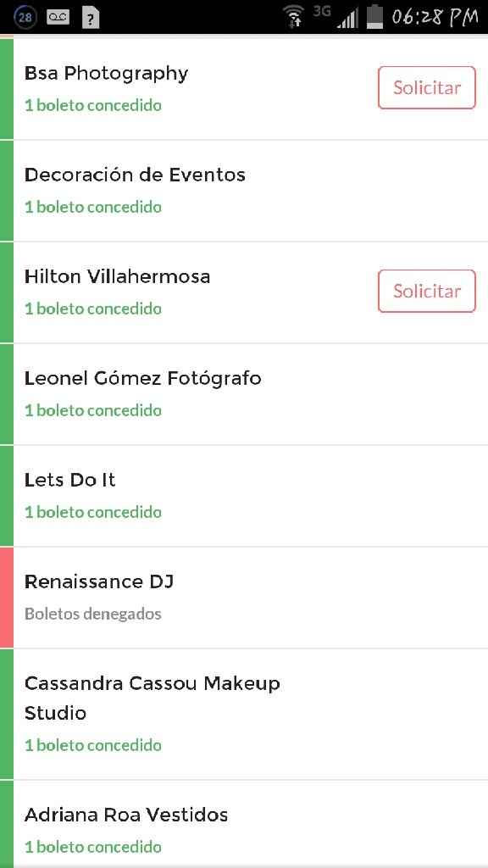This screenshot has height=868, width=488.
Task: Tap 'Boletos denegados' under Renaissance DJ
Action: (93, 614)
